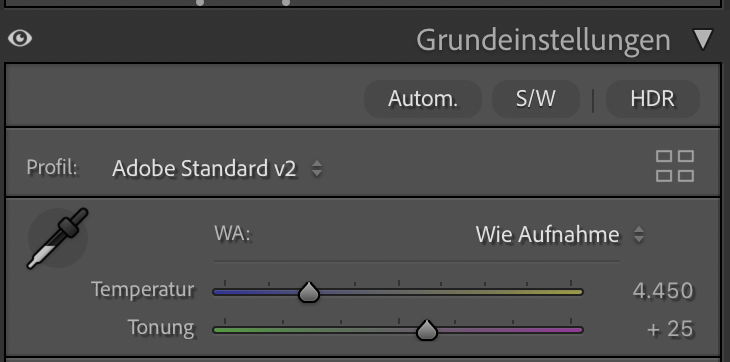
Task: Open the Adobe Standard v2 profile dropdown
Action: pos(217,168)
